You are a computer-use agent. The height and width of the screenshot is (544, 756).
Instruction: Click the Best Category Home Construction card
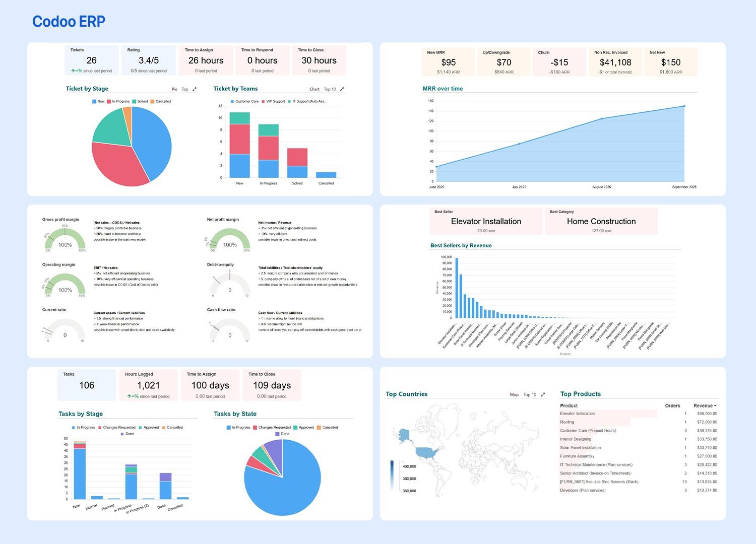601,222
